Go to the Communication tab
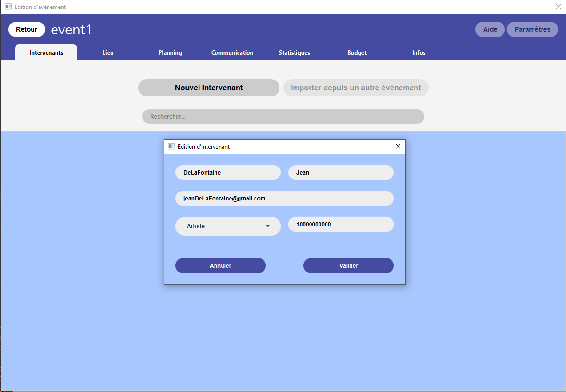 pos(232,52)
